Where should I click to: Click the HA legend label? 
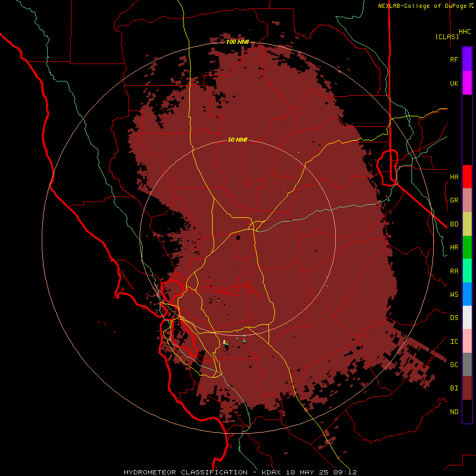click(x=454, y=177)
